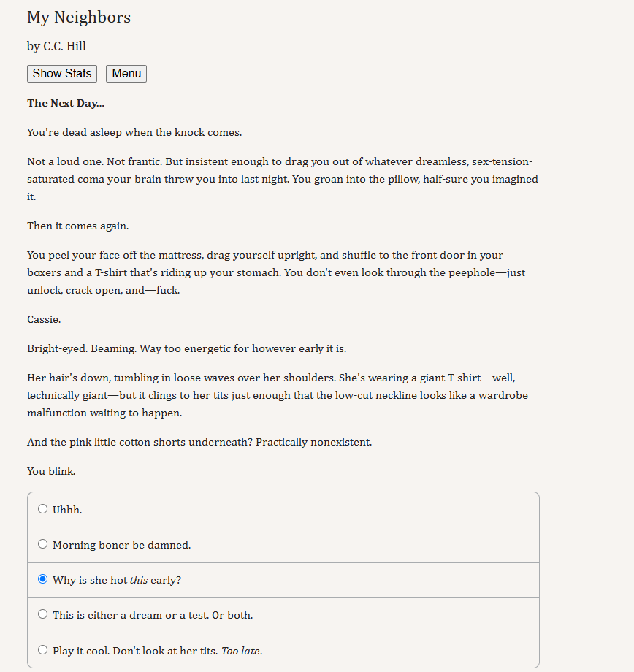Click the line reading "Cassie."
Viewport: 634px width, 672px height.
(x=44, y=319)
